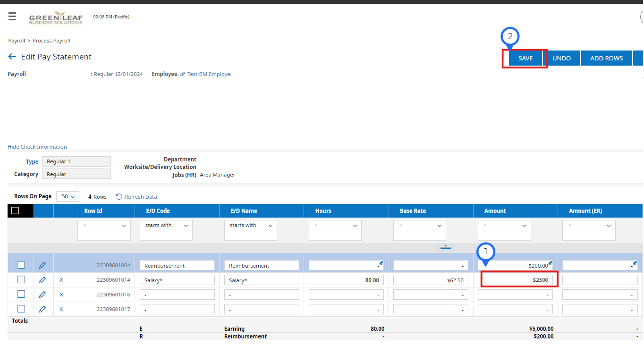Click the Refresh Data icon
The image size is (644, 354).
tap(119, 197)
